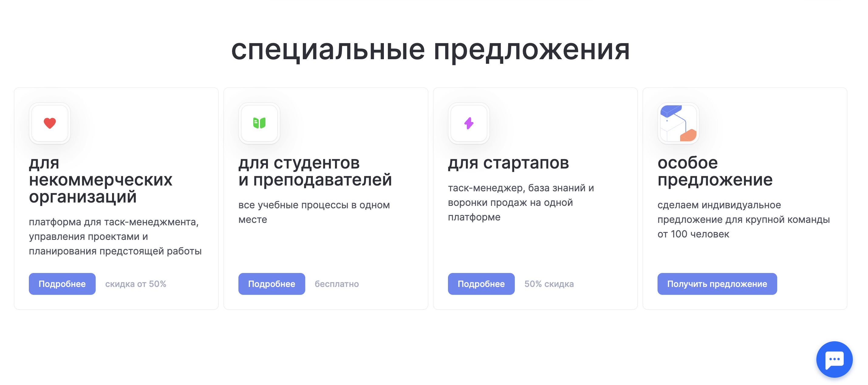868x385 pixels.
Task: Click the специальные предложения page heading
Action: click(x=430, y=50)
